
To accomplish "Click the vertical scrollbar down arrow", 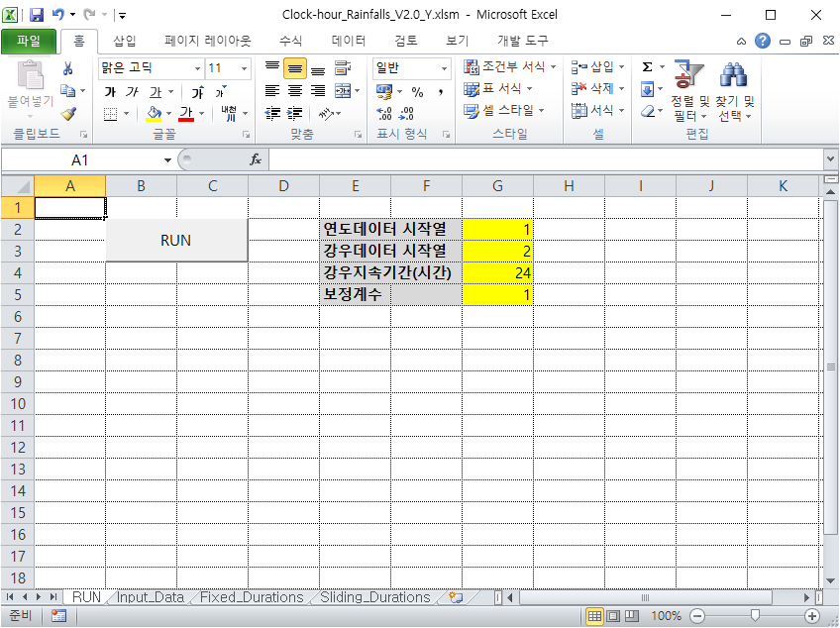I will 830,580.
